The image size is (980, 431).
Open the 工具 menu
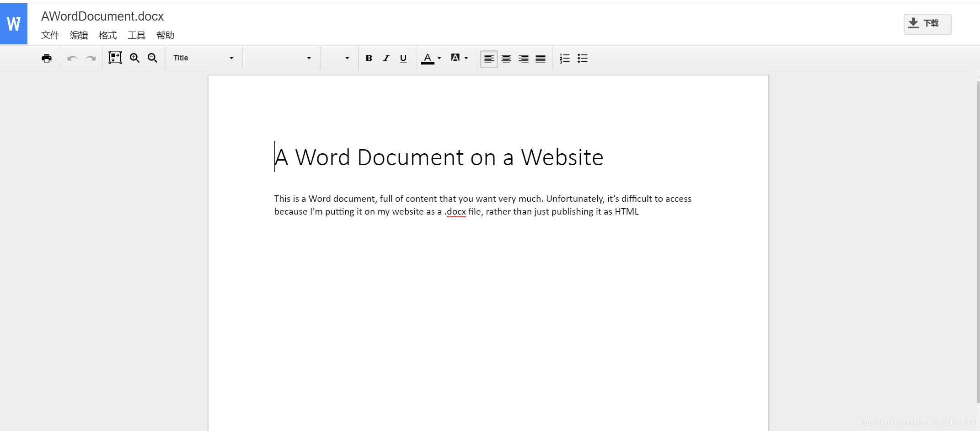coord(137,35)
